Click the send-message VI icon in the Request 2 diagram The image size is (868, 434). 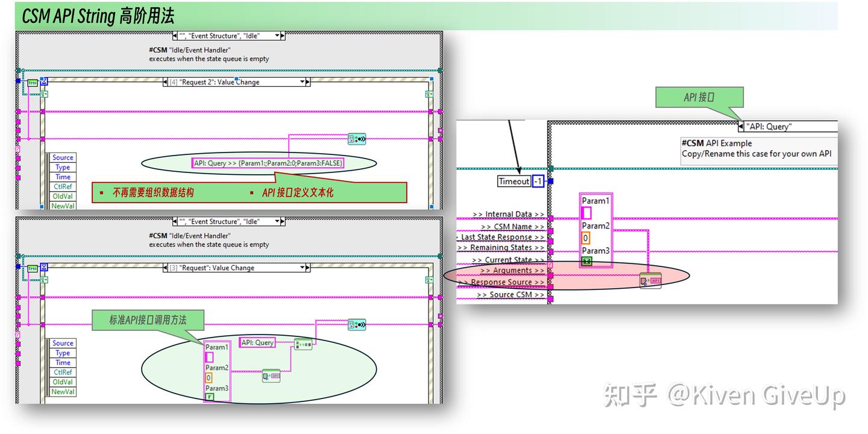point(357,139)
